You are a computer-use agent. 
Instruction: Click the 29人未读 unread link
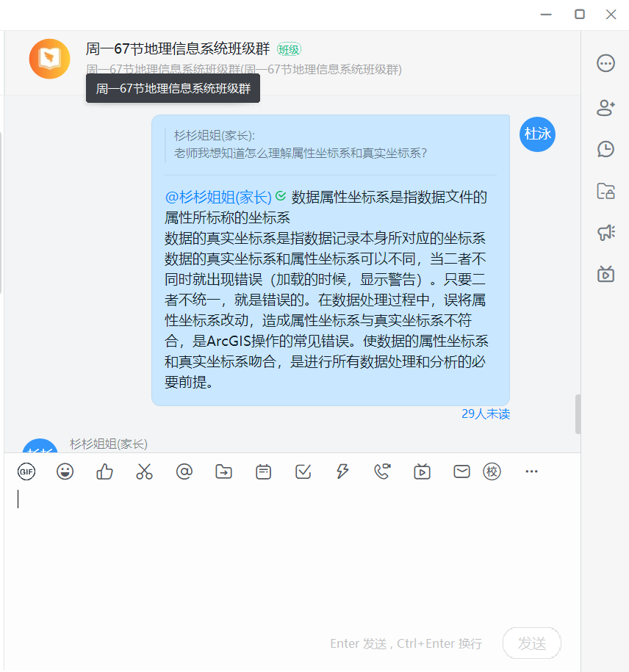486,414
